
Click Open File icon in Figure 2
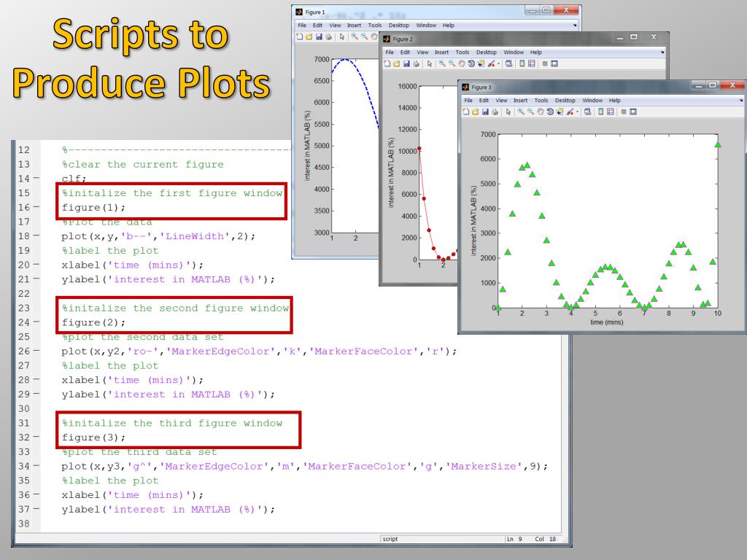396,63
